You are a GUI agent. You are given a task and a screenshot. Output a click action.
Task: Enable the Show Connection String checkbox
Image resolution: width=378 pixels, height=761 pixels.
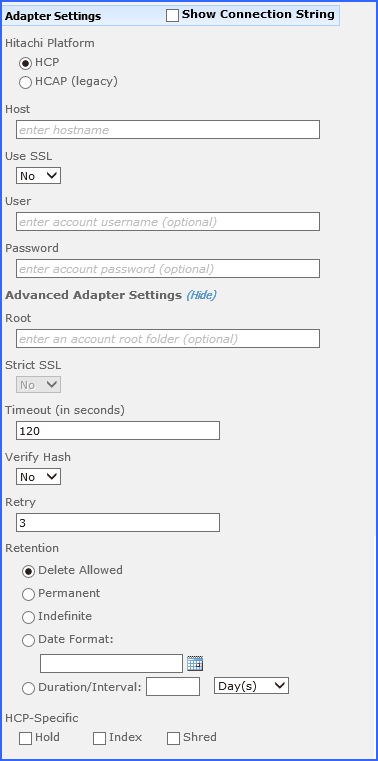tap(172, 16)
